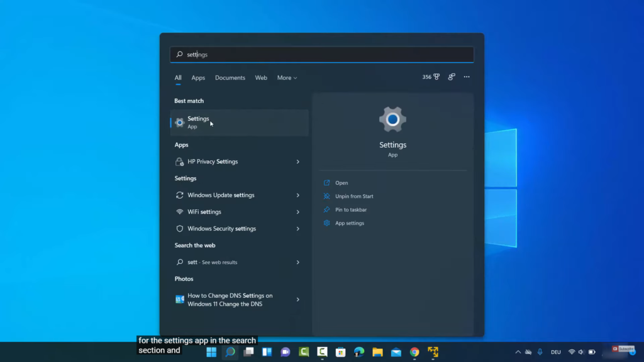This screenshot has width=644, height=362.
Task: Switch to the Documents search tab
Action: point(230,78)
